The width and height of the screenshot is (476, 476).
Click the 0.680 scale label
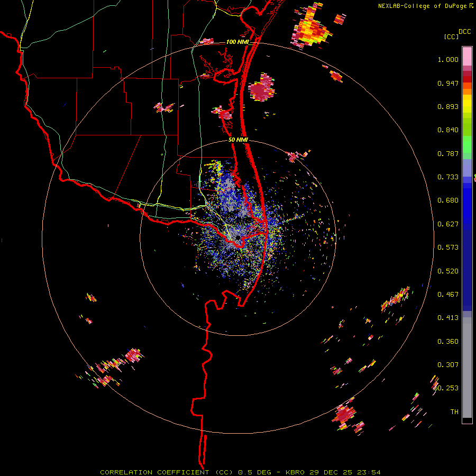448,200
